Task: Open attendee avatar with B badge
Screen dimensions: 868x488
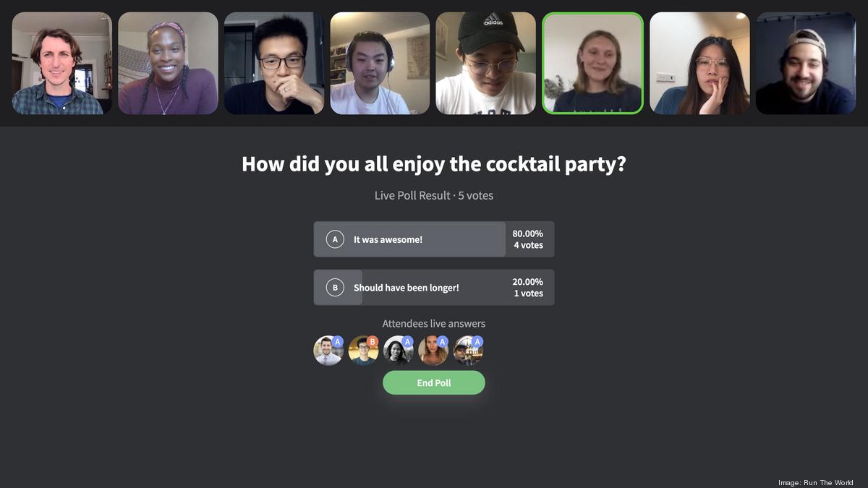Action: point(364,350)
